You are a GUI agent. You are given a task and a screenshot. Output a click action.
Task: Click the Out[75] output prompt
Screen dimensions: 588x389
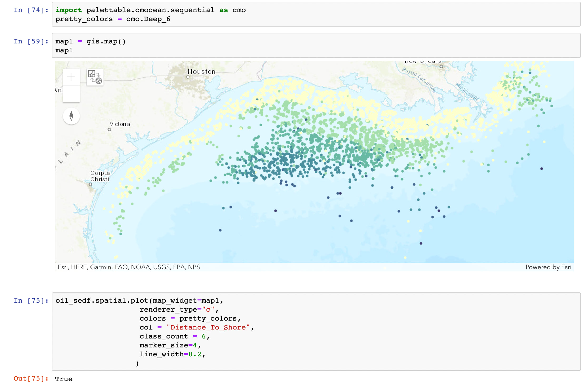(x=31, y=378)
